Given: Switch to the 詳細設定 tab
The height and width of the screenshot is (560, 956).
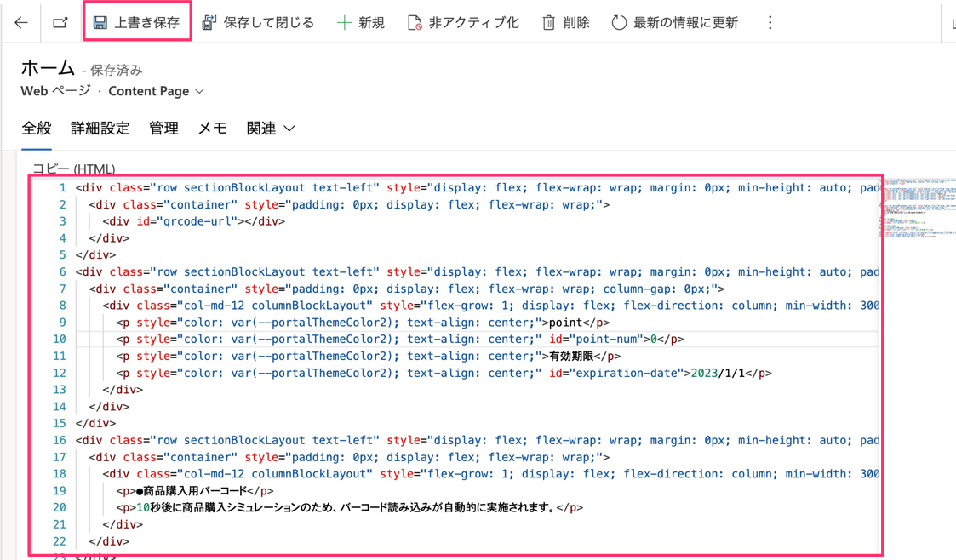Looking at the screenshot, I should [100, 128].
